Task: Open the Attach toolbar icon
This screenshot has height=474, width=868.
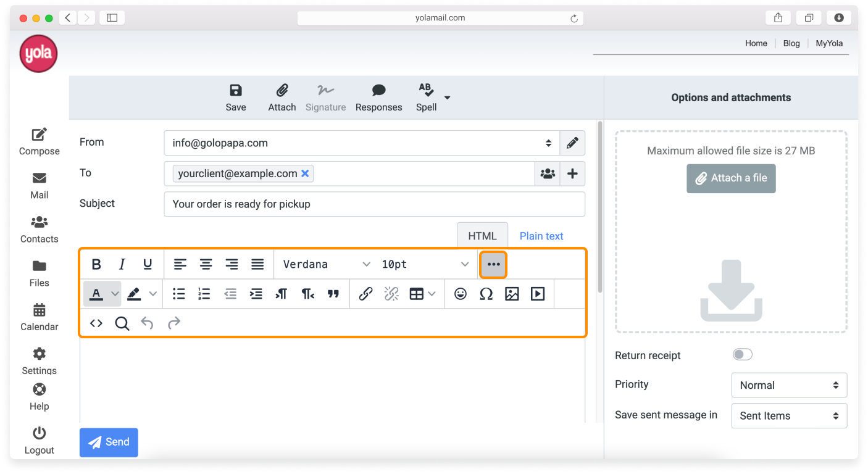Action: tap(282, 96)
